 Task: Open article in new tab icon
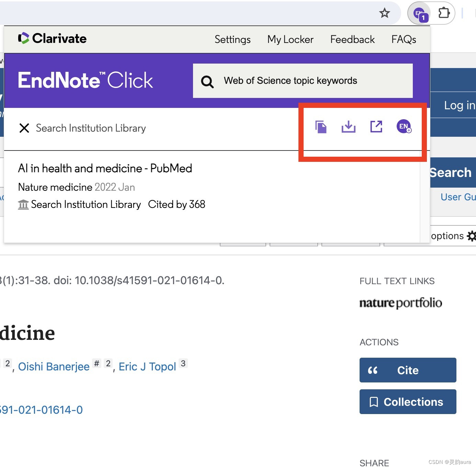click(x=376, y=126)
